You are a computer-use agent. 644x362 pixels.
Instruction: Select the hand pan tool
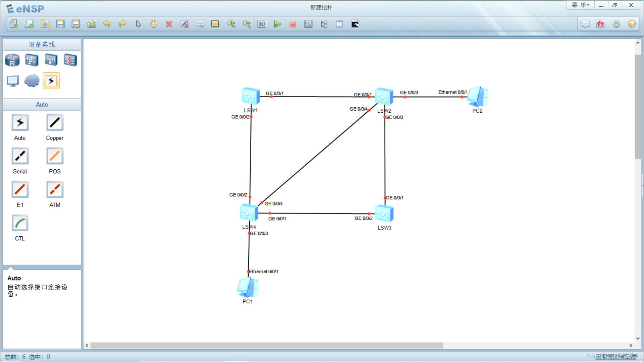point(154,24)
